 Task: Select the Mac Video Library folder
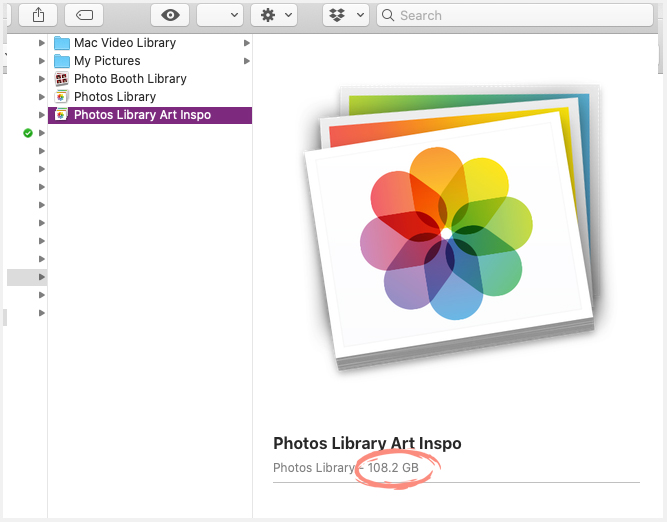[x=150, y=43]
